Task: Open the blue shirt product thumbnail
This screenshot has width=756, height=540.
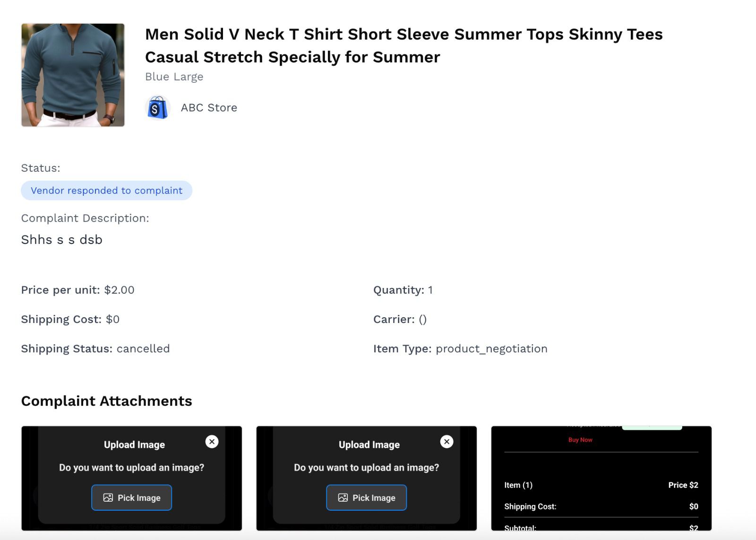Action: (x=73, y=75)
